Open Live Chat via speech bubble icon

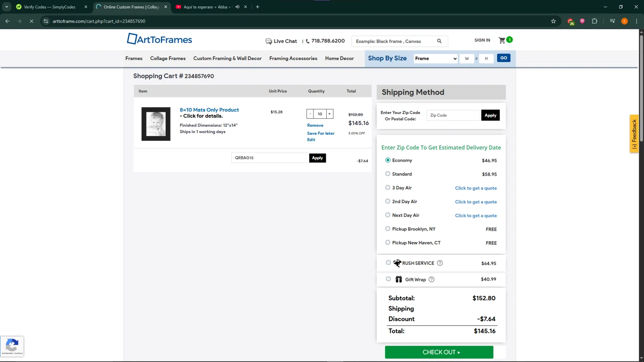(x=269, y=42)
